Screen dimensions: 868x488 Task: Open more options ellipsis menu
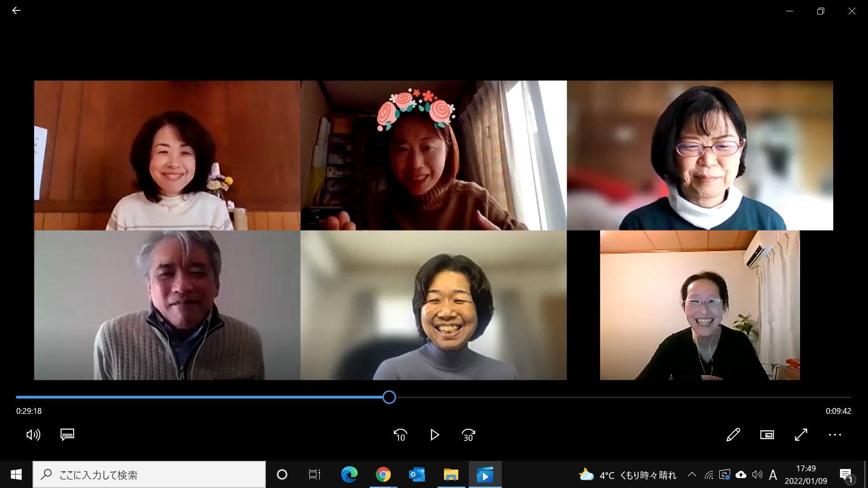pos(835,435)
